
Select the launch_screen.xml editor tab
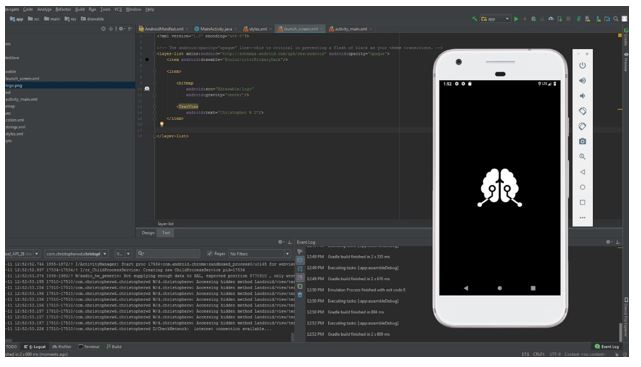click(x=300, y=29)
